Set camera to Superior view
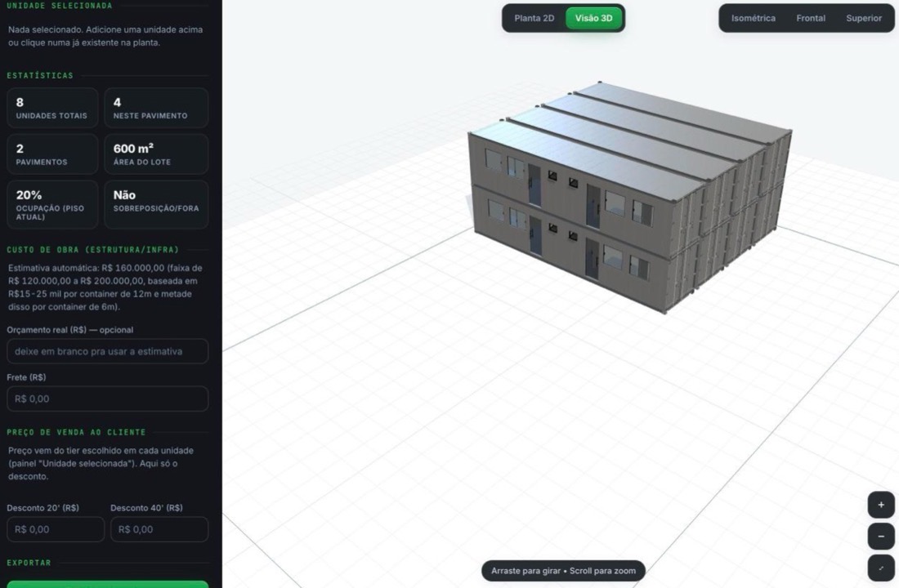 click(864, 18)
